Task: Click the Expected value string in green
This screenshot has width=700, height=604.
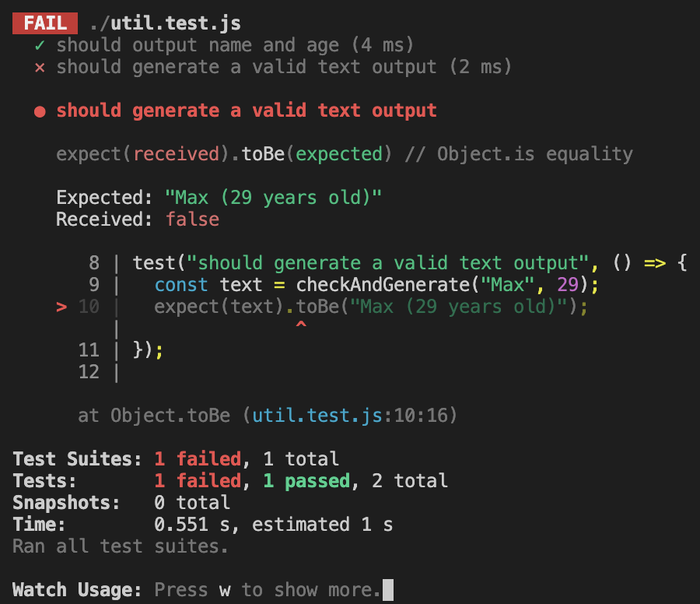Action: pos(273,198)
